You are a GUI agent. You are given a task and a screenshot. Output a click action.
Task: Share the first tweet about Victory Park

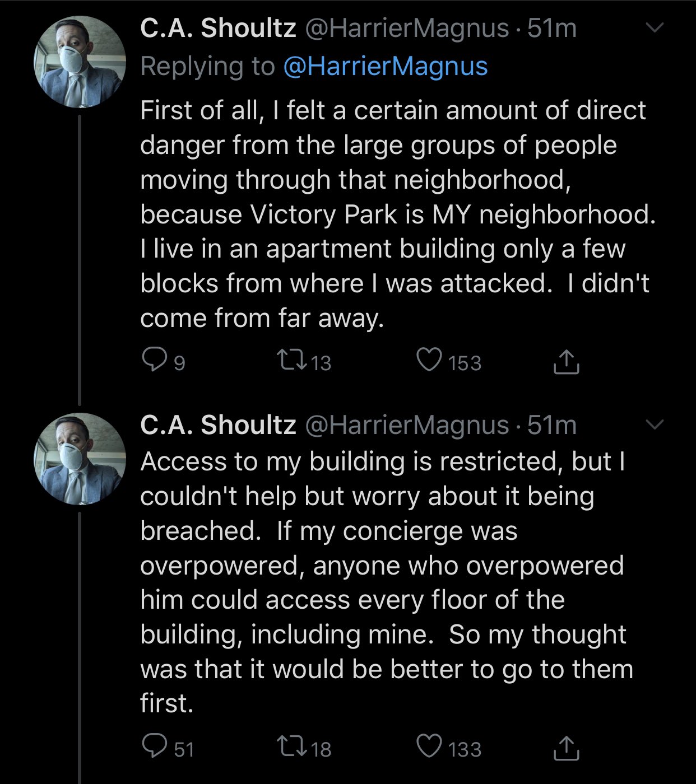point(566,361)
